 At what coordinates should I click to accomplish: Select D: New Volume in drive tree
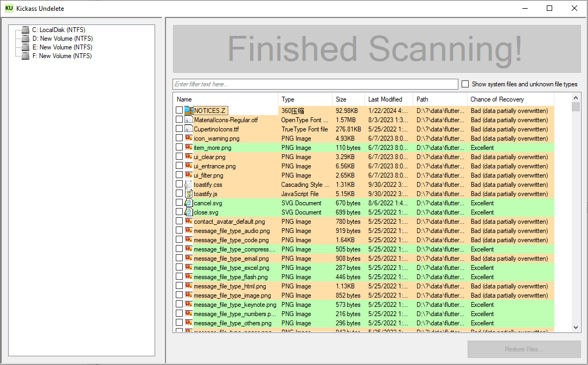pos(62,39)
